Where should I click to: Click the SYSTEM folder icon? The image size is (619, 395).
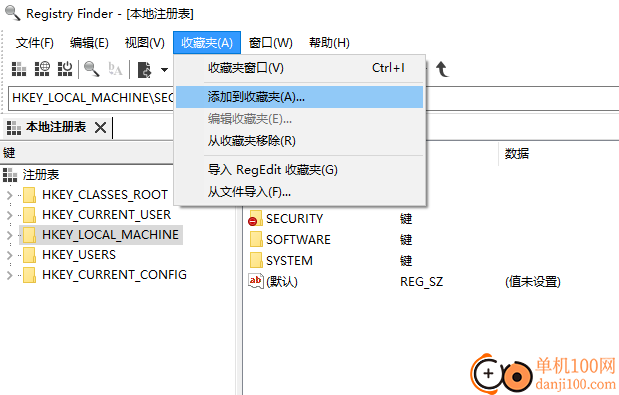(256, 260)
